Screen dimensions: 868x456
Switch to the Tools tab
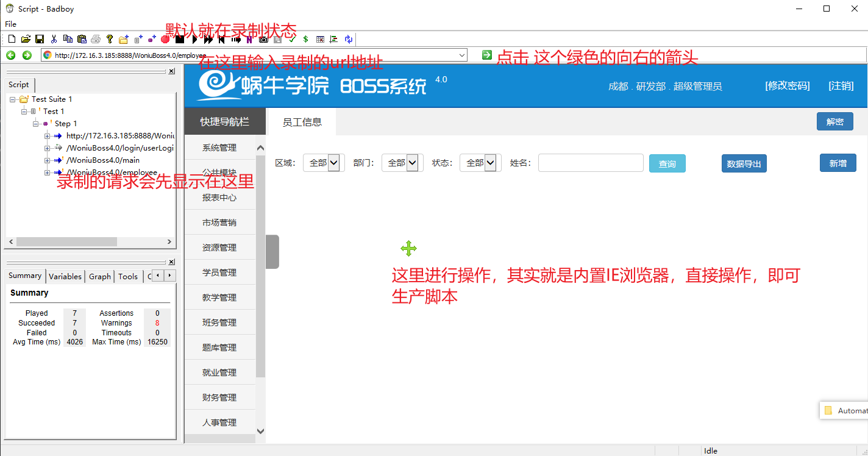tap(128, 276)
